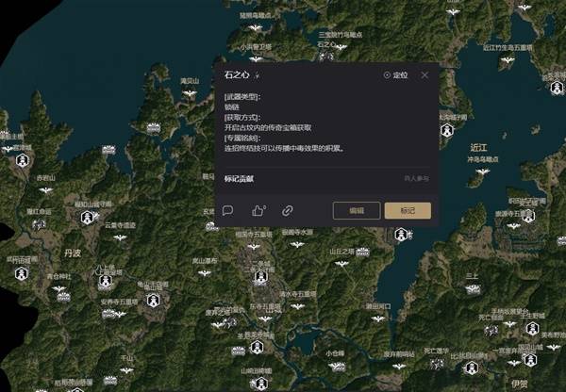Select the chest marker under 三上
Image resolution: width=566 pixels, height=392 pixels.
tap(473, 289)
